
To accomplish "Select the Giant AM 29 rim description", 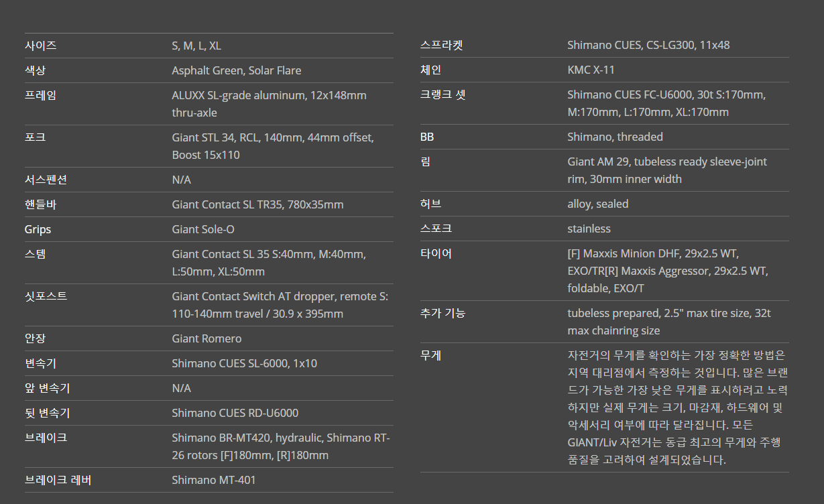I will (x=667, y=170).
